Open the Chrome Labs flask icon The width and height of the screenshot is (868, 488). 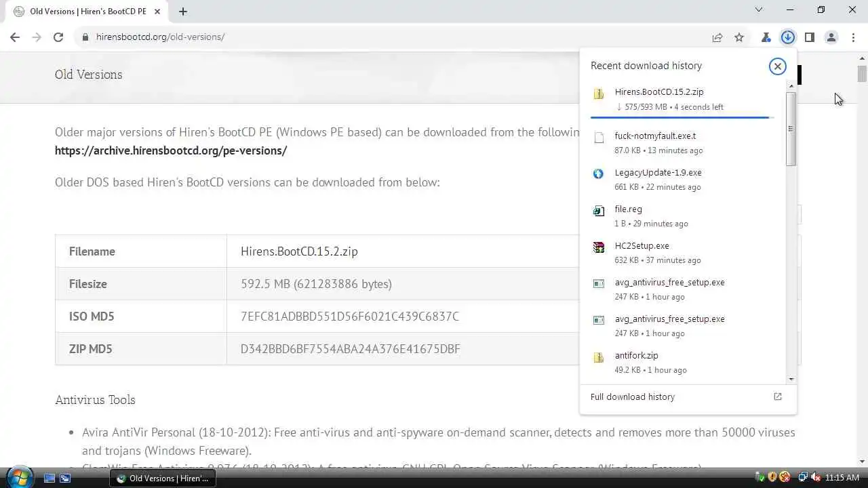766,37
